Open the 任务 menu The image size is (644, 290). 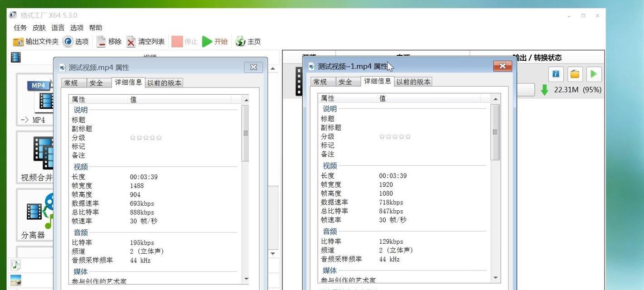(20, 28)
